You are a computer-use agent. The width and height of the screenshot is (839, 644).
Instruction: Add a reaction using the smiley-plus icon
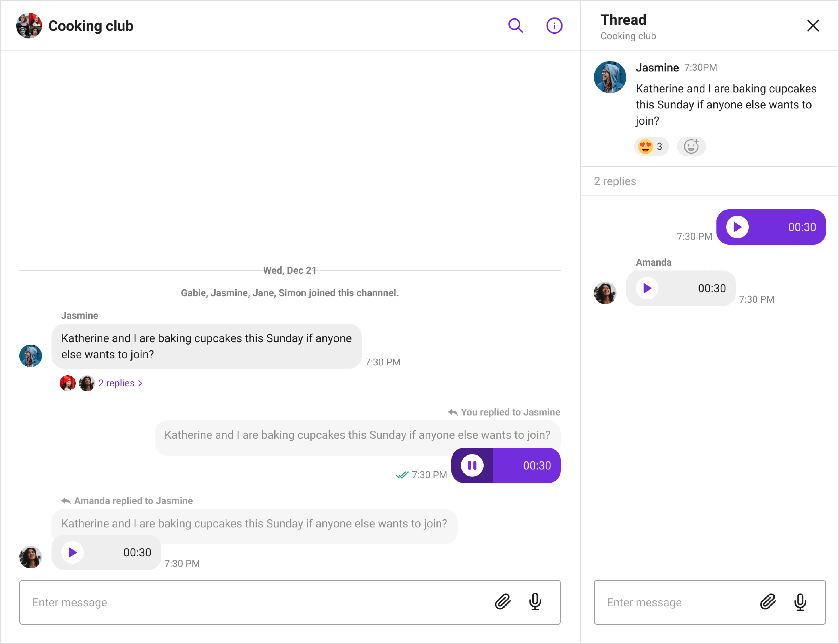tap(691, 146)
